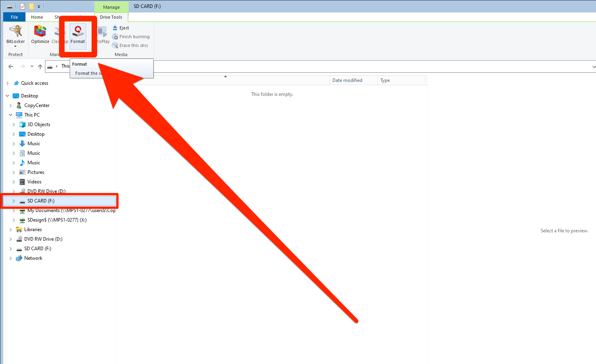Image resolution: width=596 pixels, height=364 pixels.
Task: Select the Drive Tools tab
Action: (111, 17)
